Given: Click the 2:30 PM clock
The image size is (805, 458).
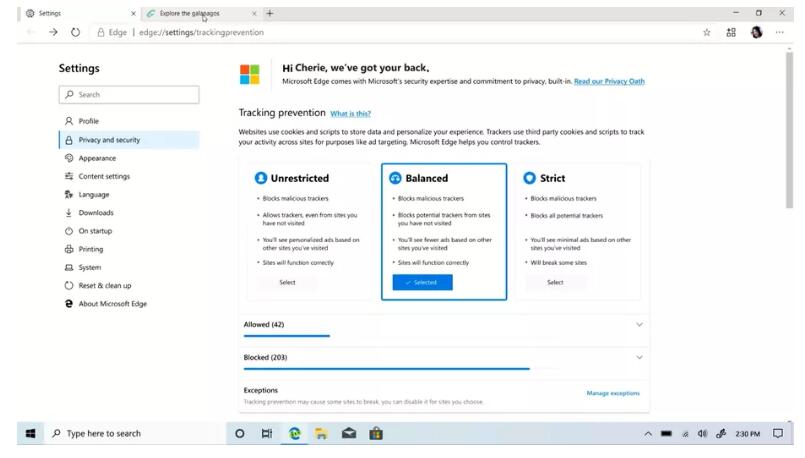Looking at the screenshot, I should [x=748, y=434].
